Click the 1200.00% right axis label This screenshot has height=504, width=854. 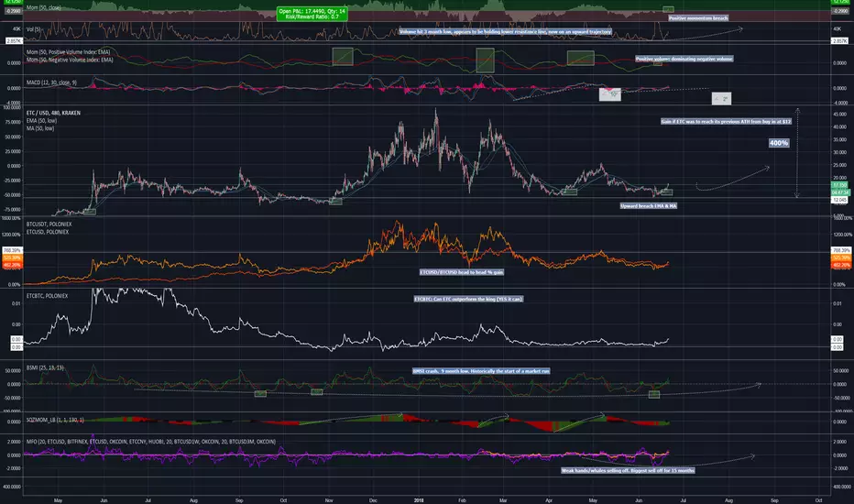point(842,235)
